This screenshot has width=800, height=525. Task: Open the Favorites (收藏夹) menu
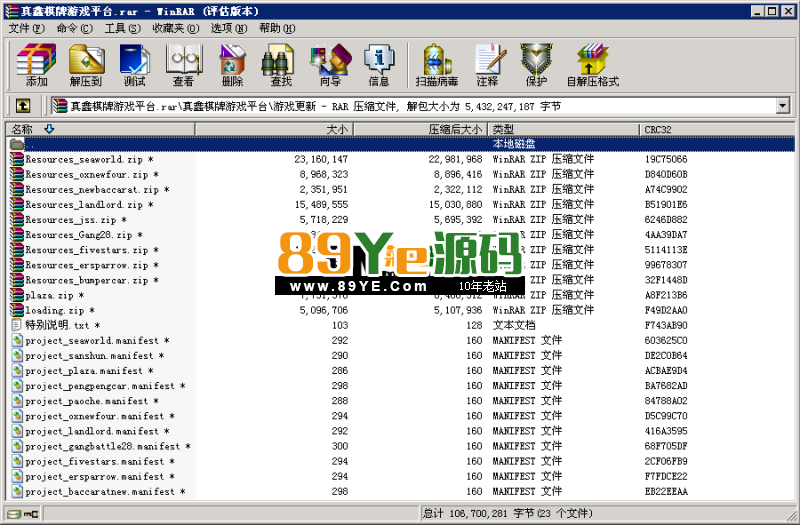click(x=176, y=29)
